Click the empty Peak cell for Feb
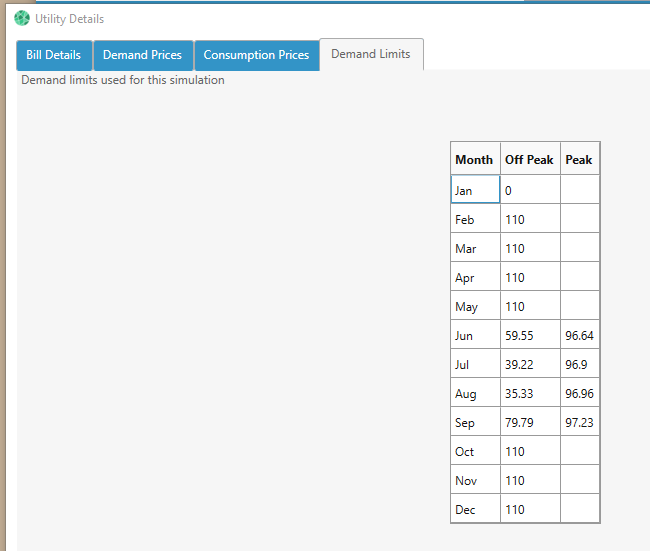 coord(580,219)
